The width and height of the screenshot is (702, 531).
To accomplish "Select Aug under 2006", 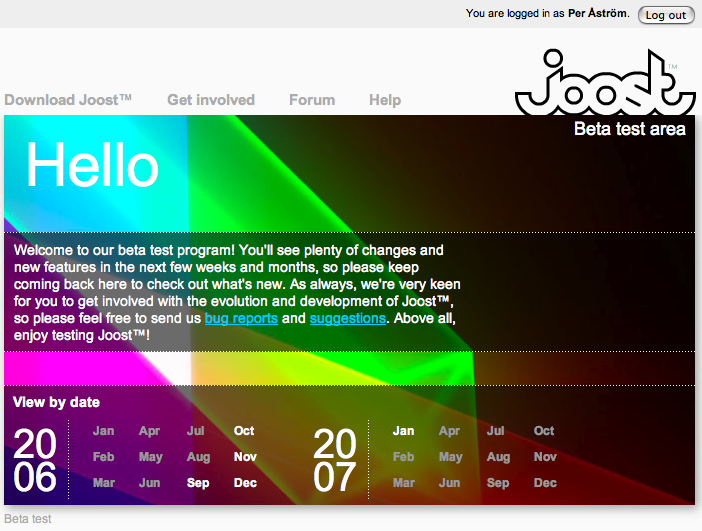I will pyautogui.click(x=198, y=457).
